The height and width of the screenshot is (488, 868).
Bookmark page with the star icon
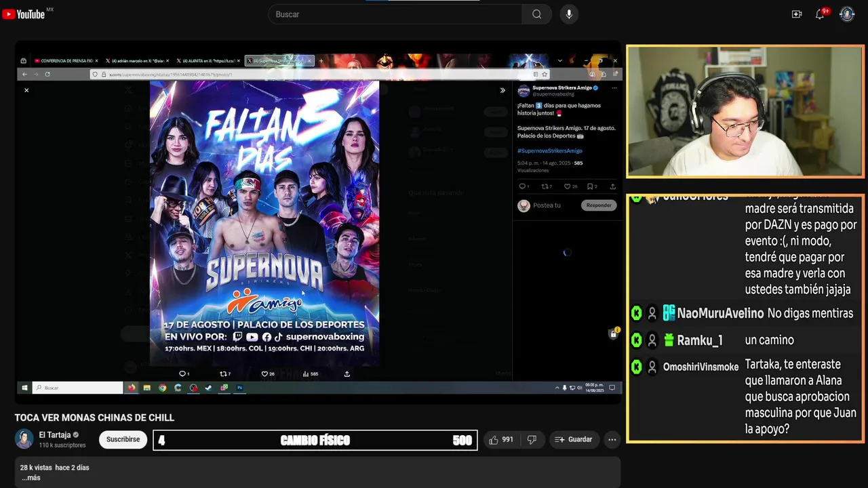[x=545, y=74]
